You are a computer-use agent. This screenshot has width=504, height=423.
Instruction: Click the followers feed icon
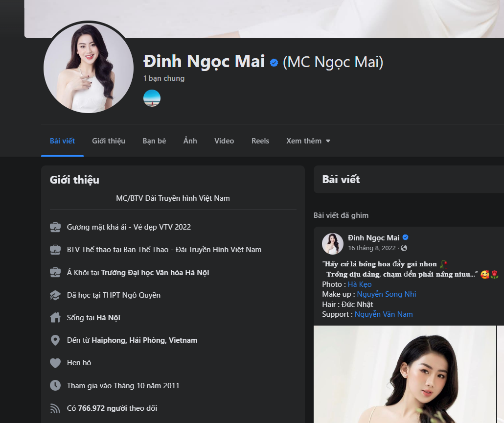tap(55, 408)
